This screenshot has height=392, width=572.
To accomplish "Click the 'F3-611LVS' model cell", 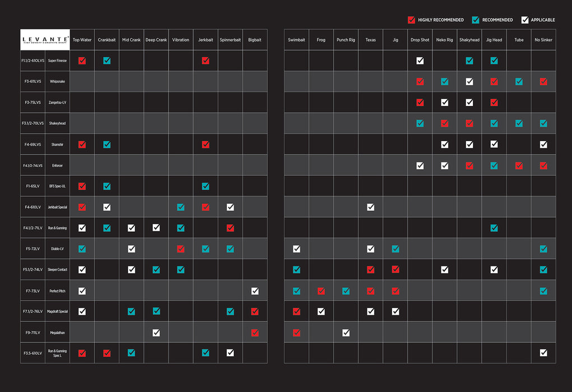I will [33, 81].
